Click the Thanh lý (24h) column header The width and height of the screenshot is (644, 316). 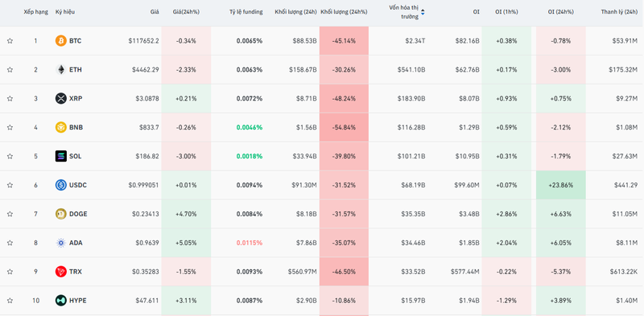(x=619, y=12)
